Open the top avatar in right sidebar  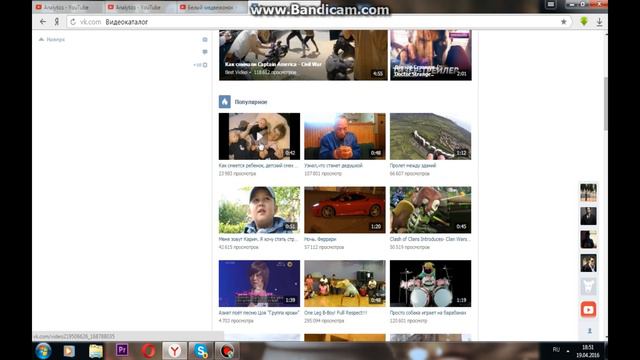coord(588,193)
